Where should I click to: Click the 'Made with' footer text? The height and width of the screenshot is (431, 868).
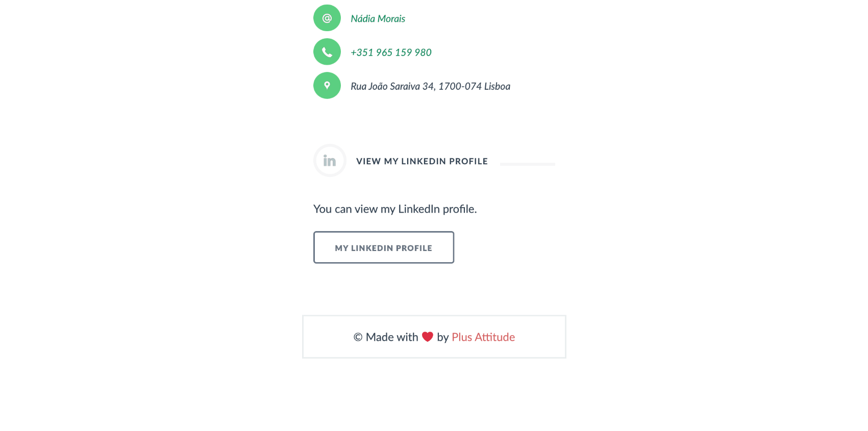tap(392, 337)
